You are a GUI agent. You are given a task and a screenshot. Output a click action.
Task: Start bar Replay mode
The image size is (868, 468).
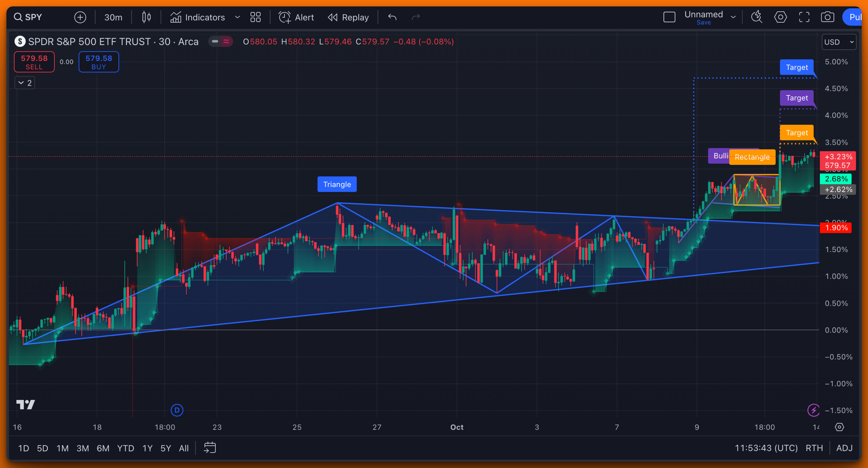click(348, 17)
